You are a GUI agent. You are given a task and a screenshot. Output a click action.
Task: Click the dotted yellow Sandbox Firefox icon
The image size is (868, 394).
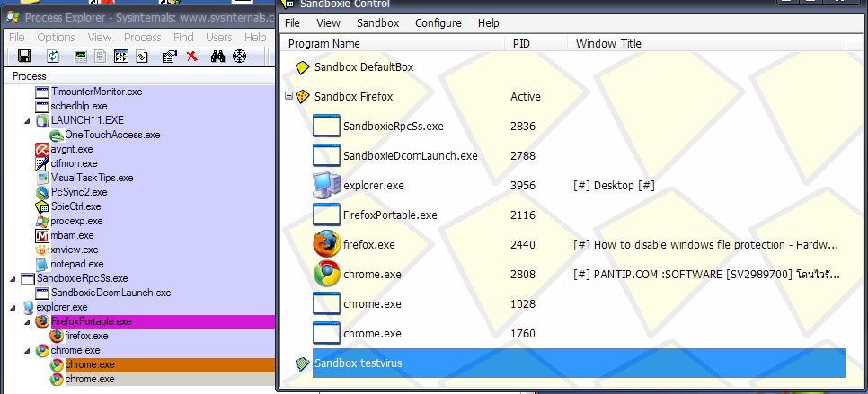coord(302,97)
